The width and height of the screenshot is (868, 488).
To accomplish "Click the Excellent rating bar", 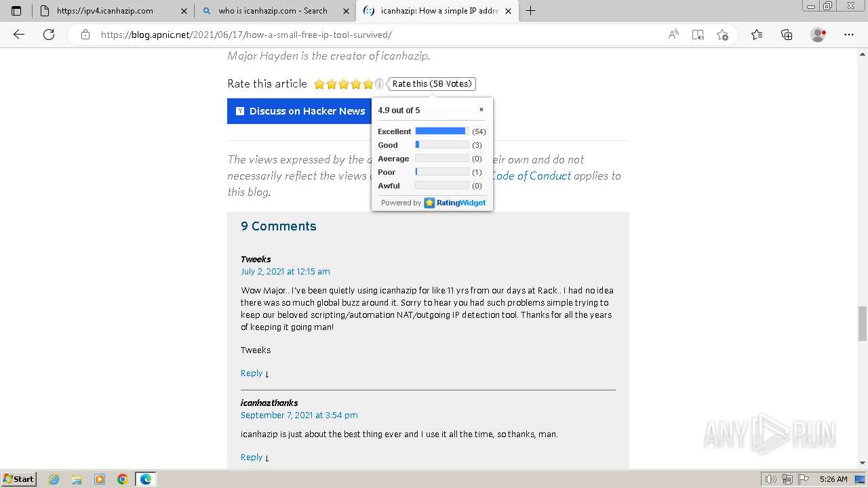I will [x=441, y=131].
